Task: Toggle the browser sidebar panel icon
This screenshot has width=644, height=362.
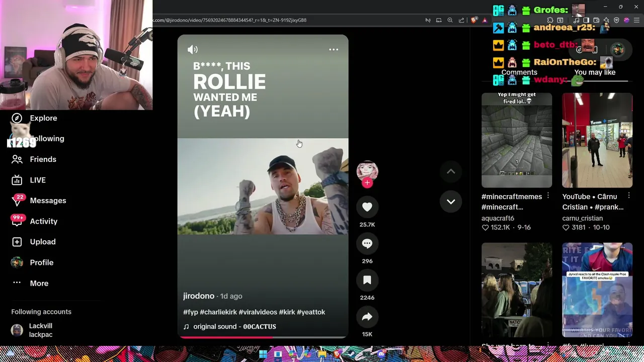Action: click(x=586, y=20)
